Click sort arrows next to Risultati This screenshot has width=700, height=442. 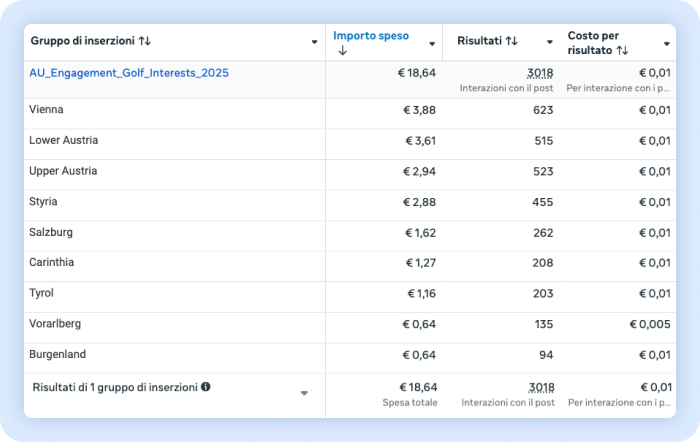point(512,41)
